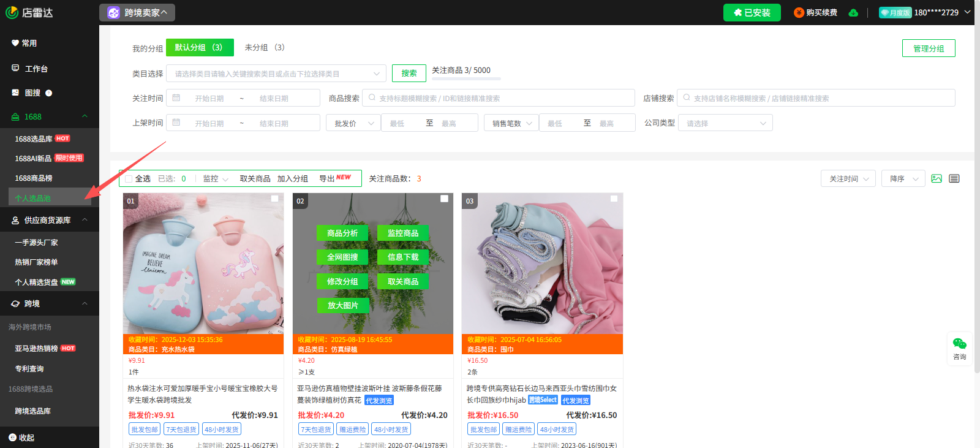980x448 pixels.
Task: Expand the 公司类型 company type dropdown
Action: tap(725, 123)
